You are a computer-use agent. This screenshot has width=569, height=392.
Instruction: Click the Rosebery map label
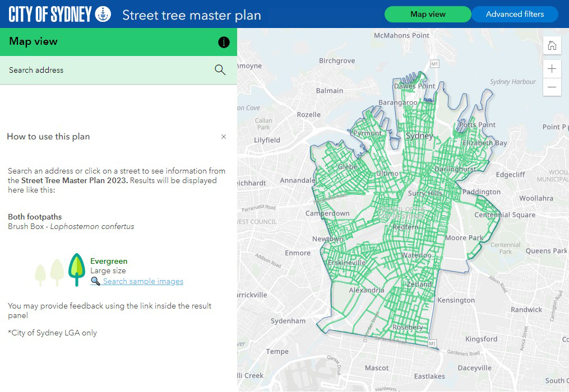pyautogui.click(x=408, y=327)
